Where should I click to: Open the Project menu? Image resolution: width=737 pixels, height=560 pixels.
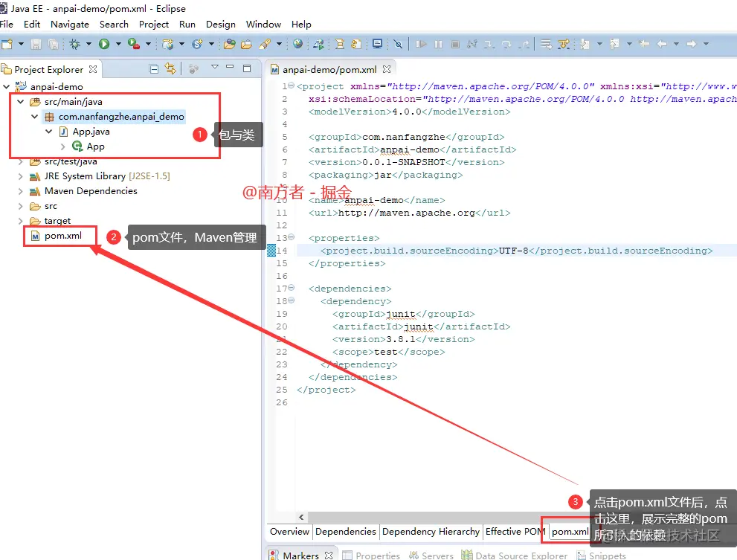pyautogui.click(x=154, y=25)
